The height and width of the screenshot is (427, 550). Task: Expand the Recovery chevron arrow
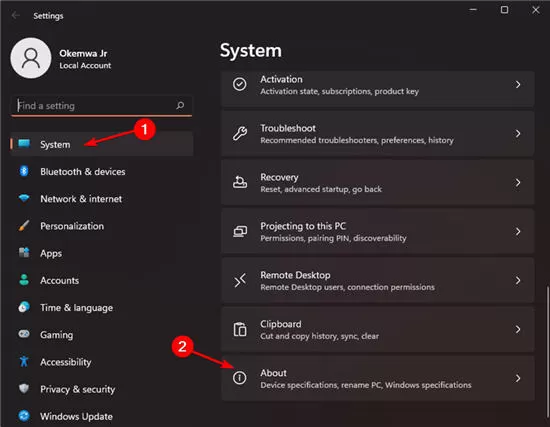point(518,182)
